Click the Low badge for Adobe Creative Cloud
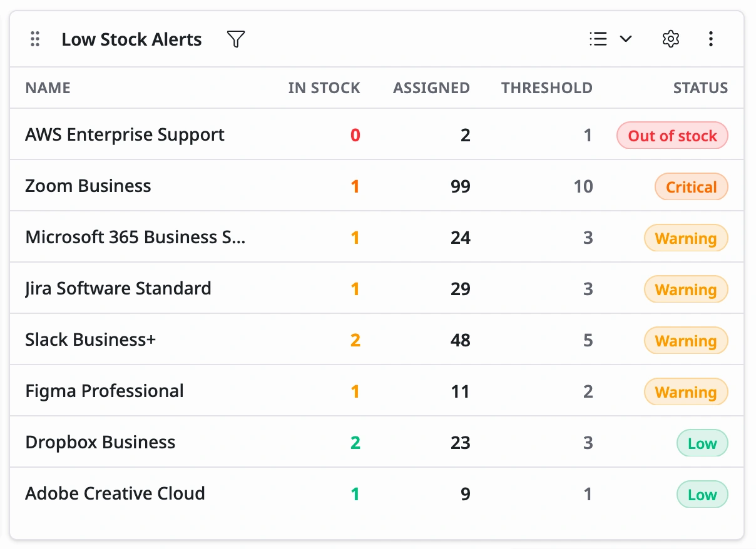The height and width of the screenshot is (549, 756). pyautogui.click(x=702, y=495)
